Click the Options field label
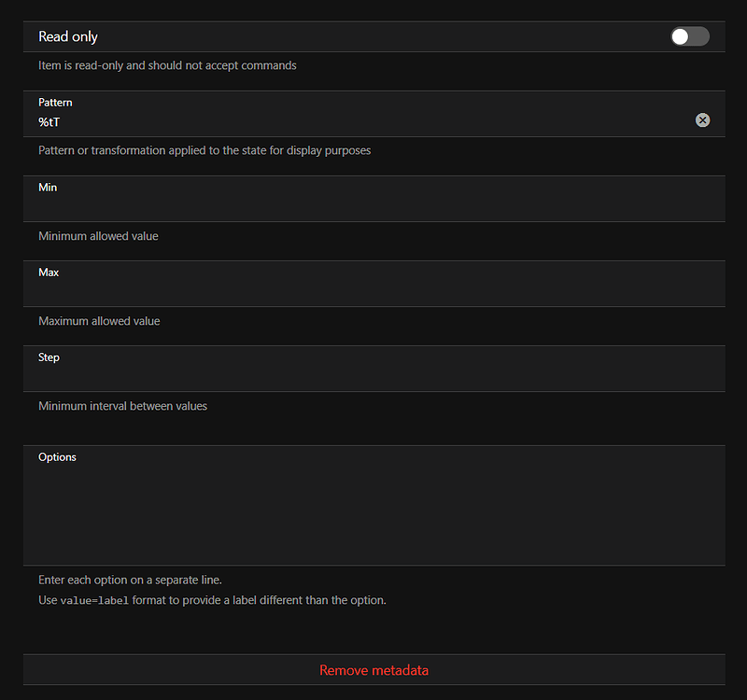The width and height of the screenshot is (747, 700). click(57, 457)
